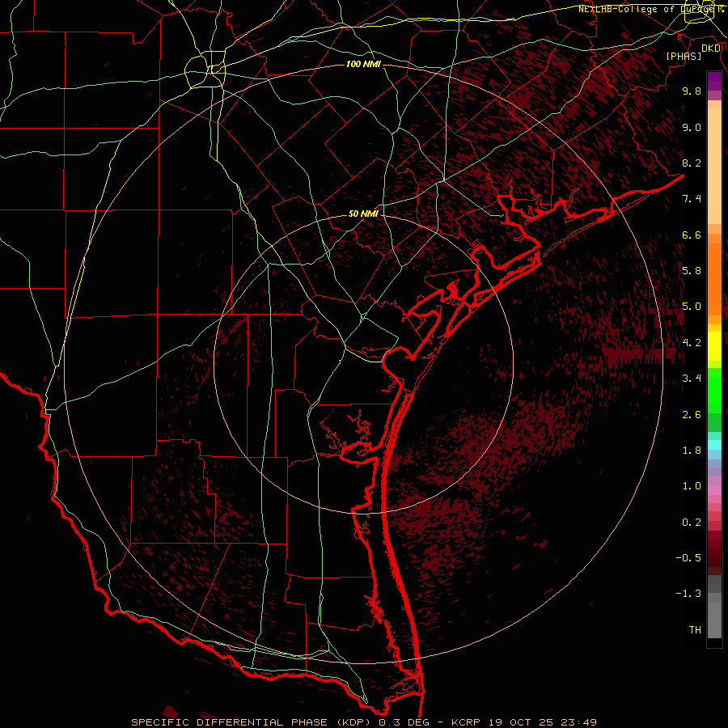This screenshot has width=728, height=728.
Task: Click the '50 NMI' range ring label
Action: (363, 214)
